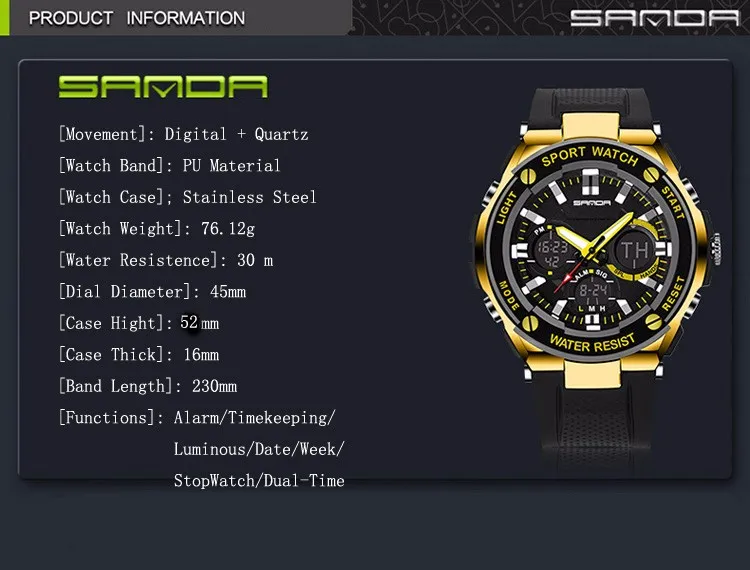750x570 pixels.
Task: Click the Functions label
Action: point(107,417)
